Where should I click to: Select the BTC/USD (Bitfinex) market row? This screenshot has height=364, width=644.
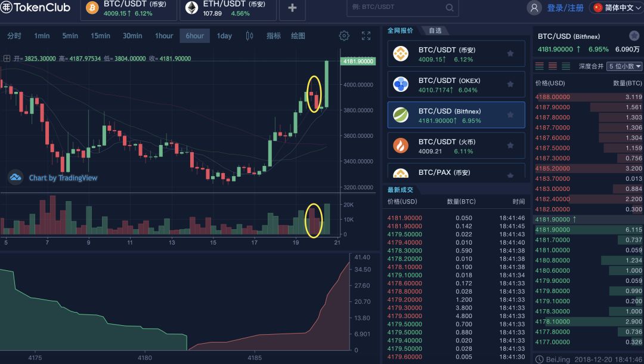point(456,115)
